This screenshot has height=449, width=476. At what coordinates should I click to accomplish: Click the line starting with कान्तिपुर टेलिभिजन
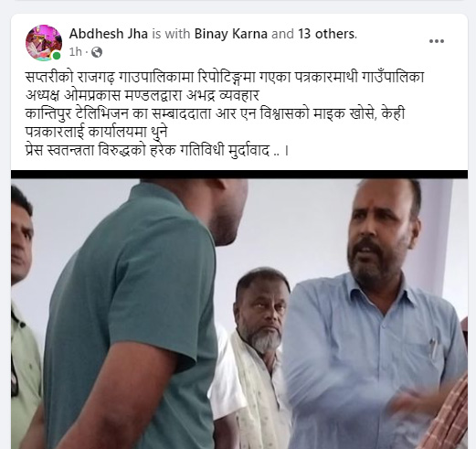(x=215, y=113)
